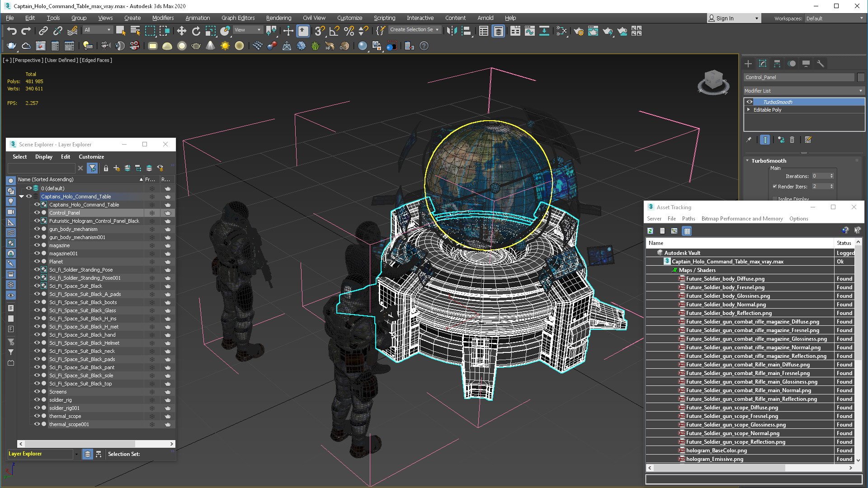
Task: Open the Create Selection Set dropdown
Action: (415, 30)
